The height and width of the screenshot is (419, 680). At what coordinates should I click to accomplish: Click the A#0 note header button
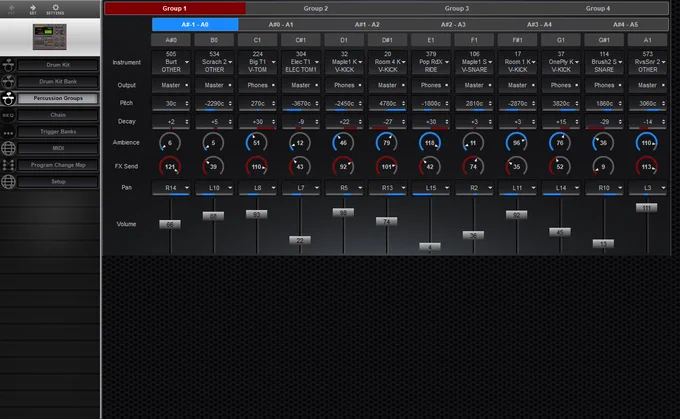(x=171, y=40)
